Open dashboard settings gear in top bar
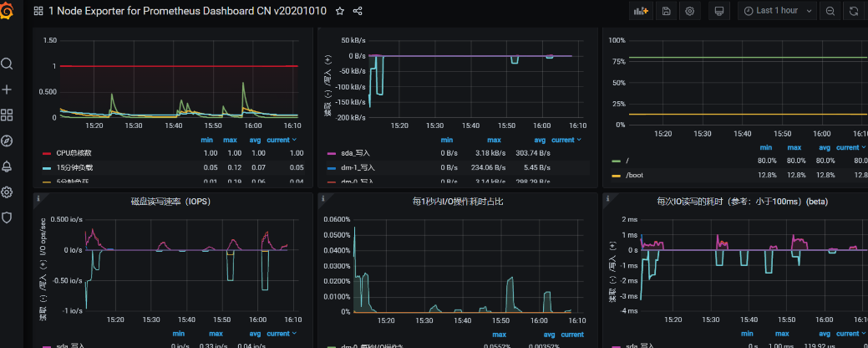The width and height of the screenshot is (868, 348). [690, 11]
